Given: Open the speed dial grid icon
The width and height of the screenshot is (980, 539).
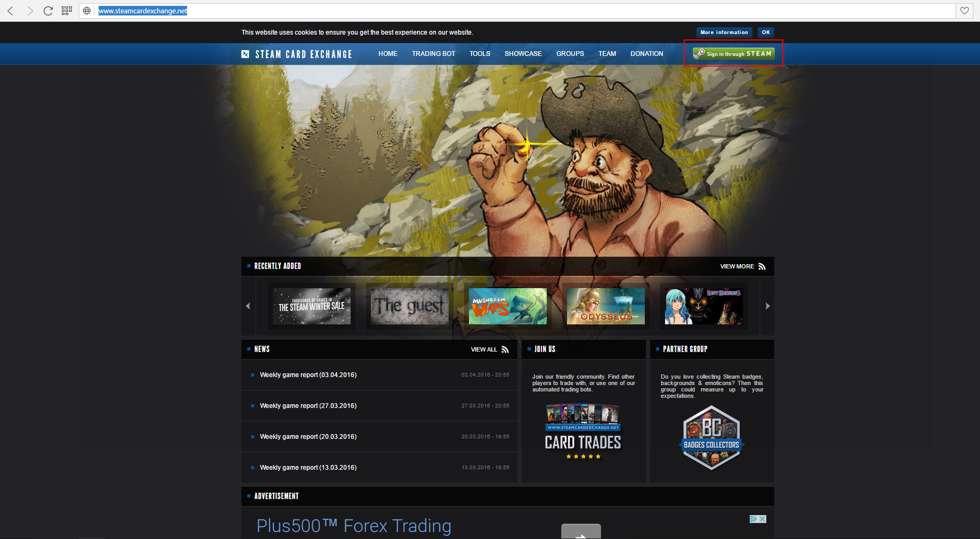Looking at the screenshot, I should (x=67, y=11).
